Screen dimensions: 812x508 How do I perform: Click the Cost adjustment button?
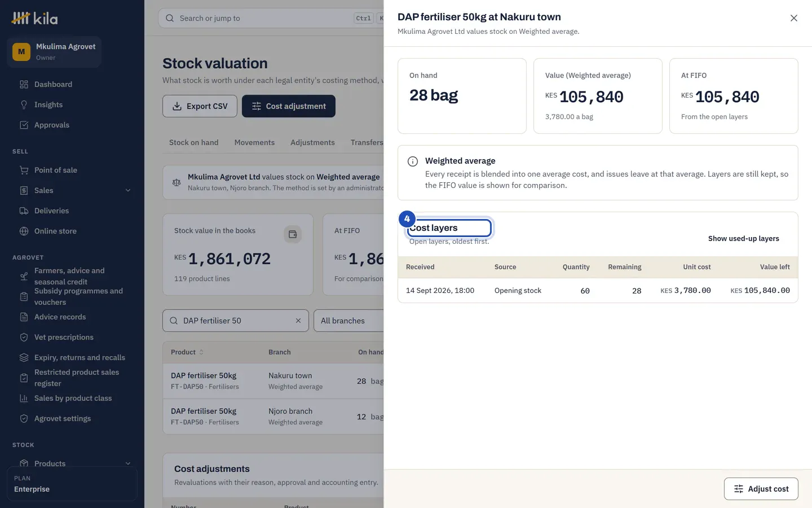point(289,106)
